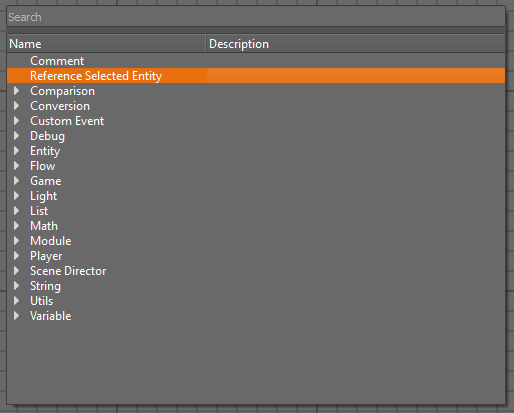Screen dimensions: 514x413
Task: Expand the Custom Event category arrow
Action: coord(16,121)
